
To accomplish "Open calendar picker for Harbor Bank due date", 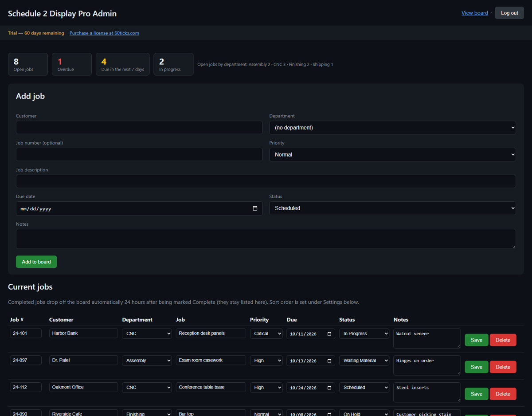I will point(329,334).
